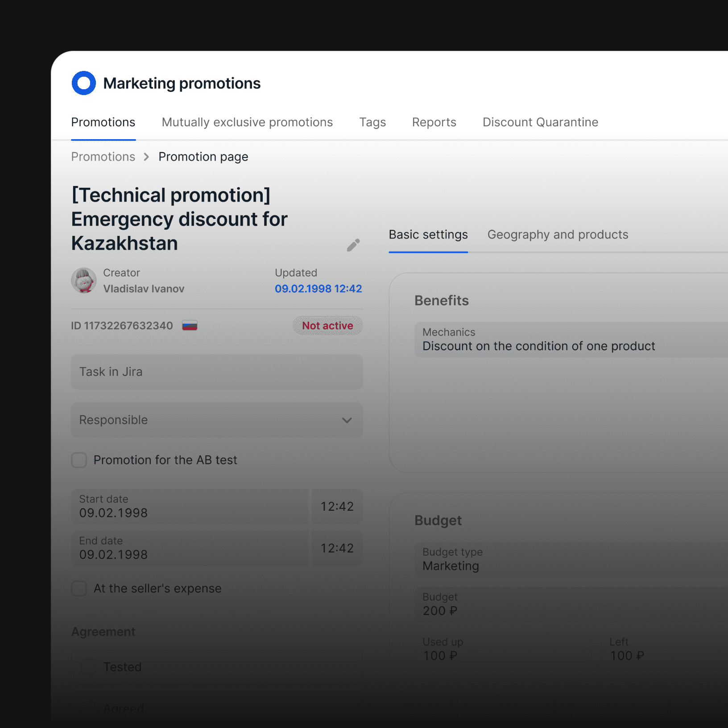This screenshot has width=728, height=728.
Task: Switch to Geography and products tab
Action: [x=558, y=235]
